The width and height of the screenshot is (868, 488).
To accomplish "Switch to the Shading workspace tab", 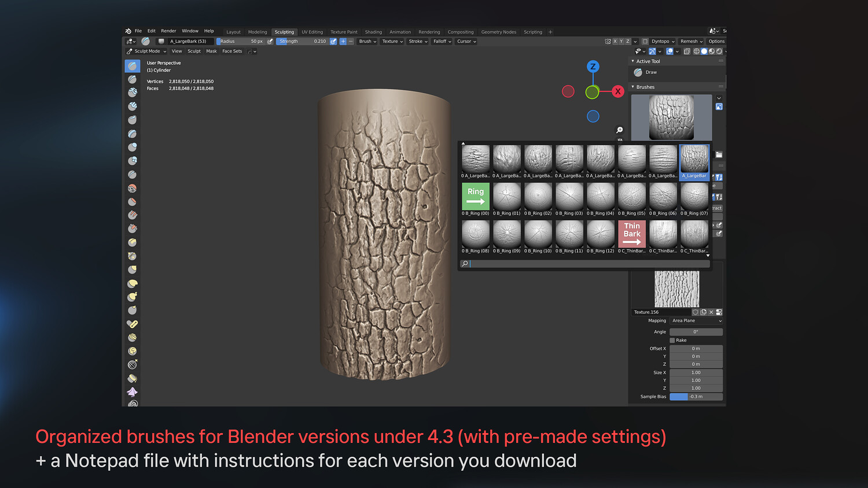I will point(373,32).
